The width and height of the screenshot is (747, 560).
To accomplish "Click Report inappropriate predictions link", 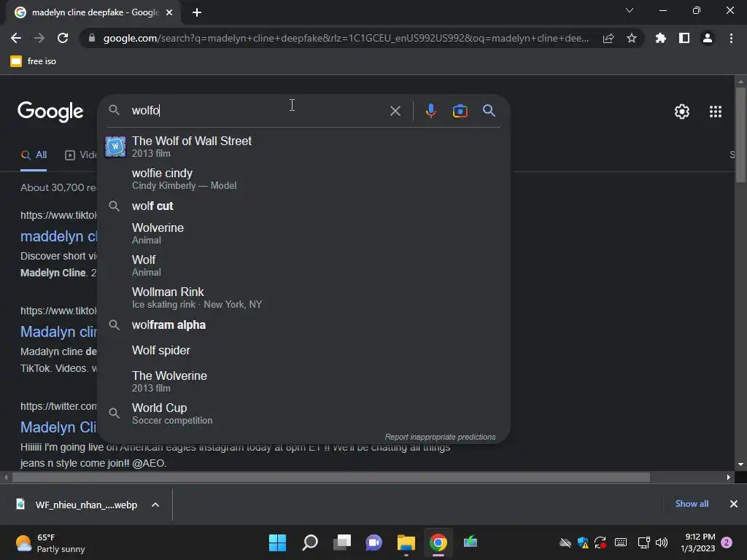I will tap(440, 437).
